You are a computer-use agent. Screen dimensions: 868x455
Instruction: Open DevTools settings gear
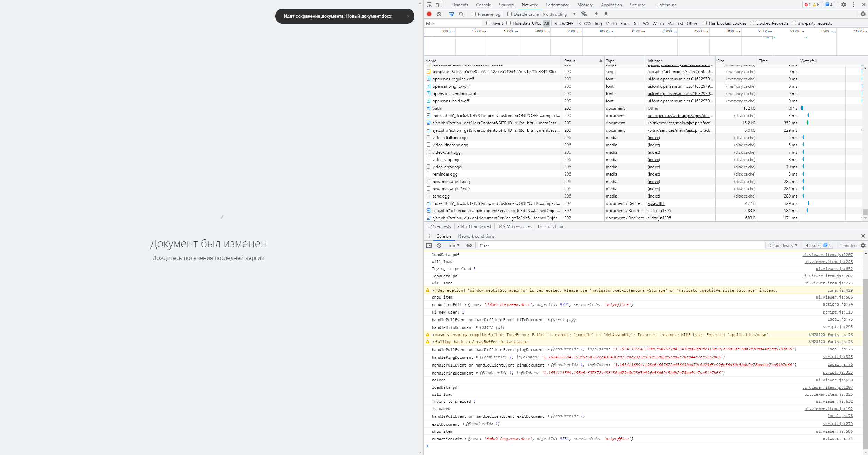[843, 5]
